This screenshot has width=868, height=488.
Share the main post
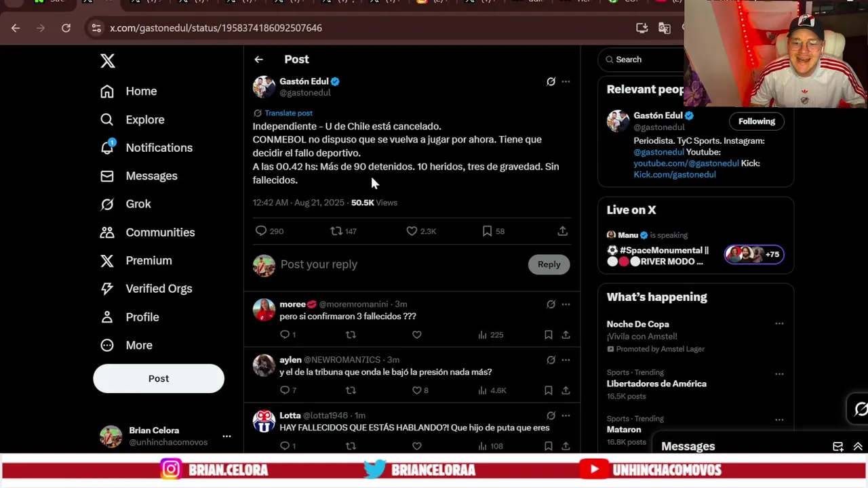coord(562,231)
